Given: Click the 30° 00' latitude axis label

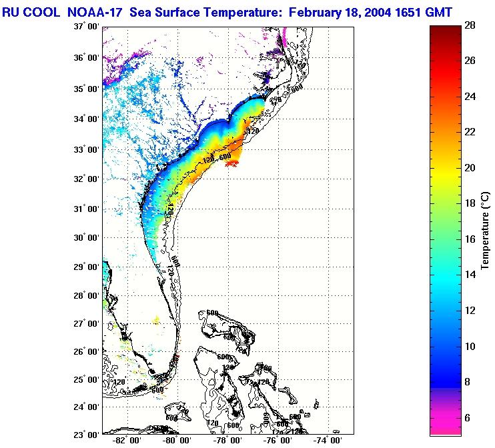Looking at the screenshot, I should (87, 238).
